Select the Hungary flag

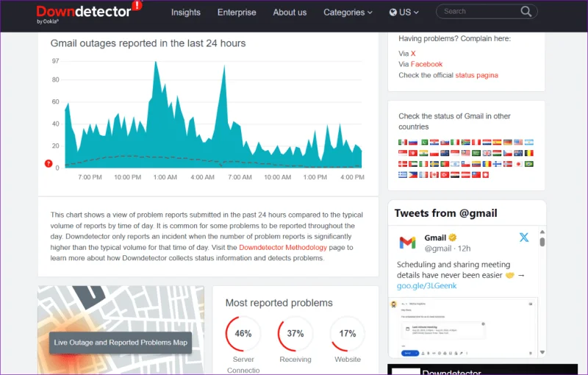pyautogui.click(x=497, y=153)
